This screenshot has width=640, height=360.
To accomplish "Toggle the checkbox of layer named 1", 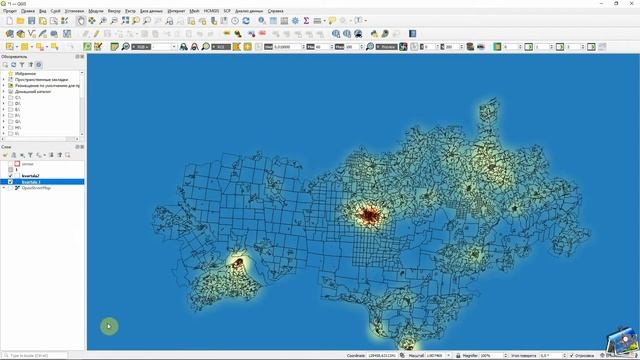I will point(11,170).
